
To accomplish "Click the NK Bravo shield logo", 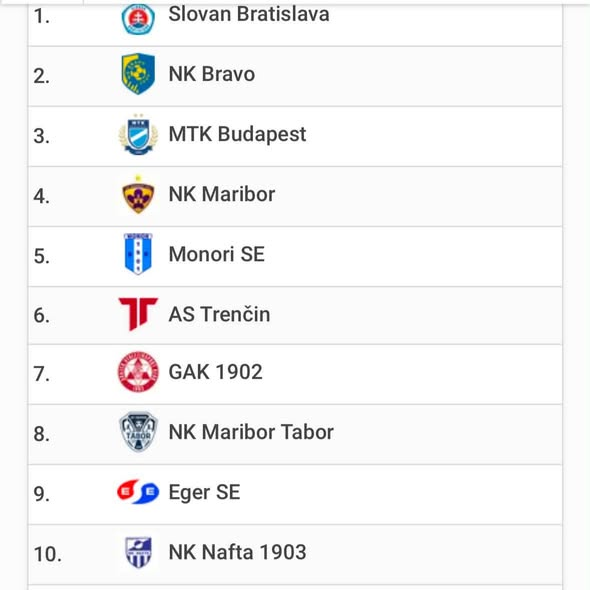I will pos(138,74).
